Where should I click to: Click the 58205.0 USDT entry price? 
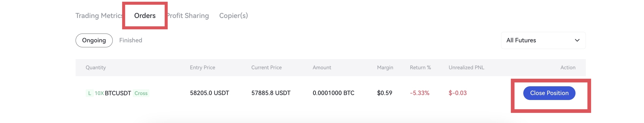(x=209, y=93)
